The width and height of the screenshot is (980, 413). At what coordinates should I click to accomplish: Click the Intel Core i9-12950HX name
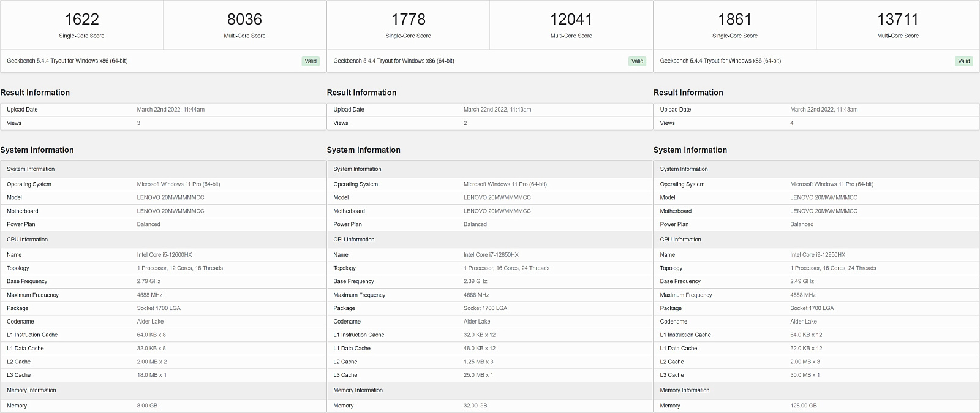[x=818, y=255]
